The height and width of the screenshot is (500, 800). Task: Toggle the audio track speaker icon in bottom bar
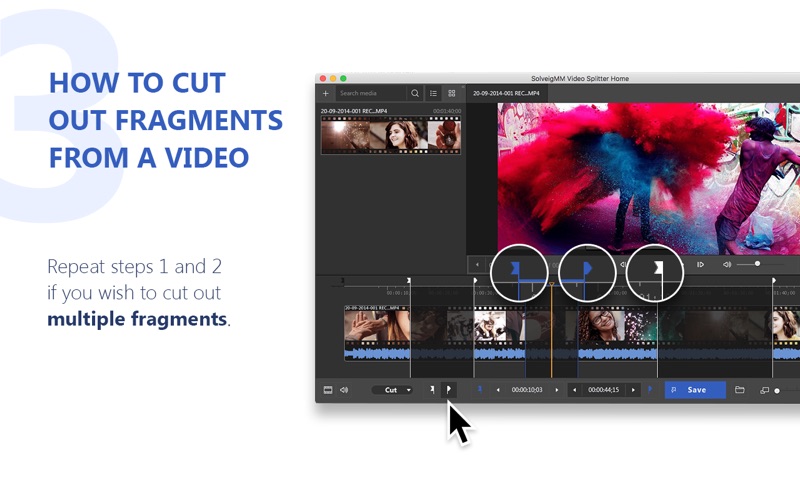pyautogui.click(x=344, y=390)
